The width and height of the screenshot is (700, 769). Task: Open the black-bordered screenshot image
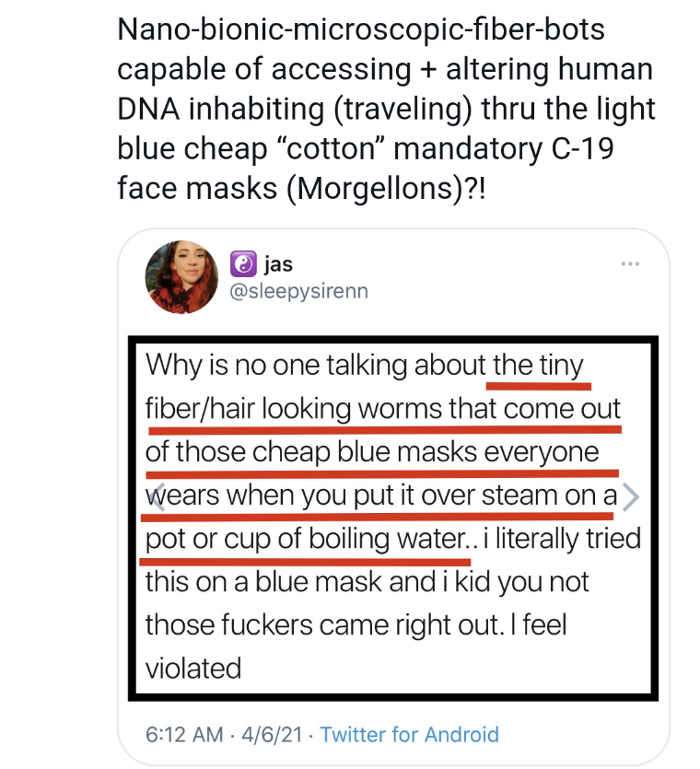click(394, 516)
